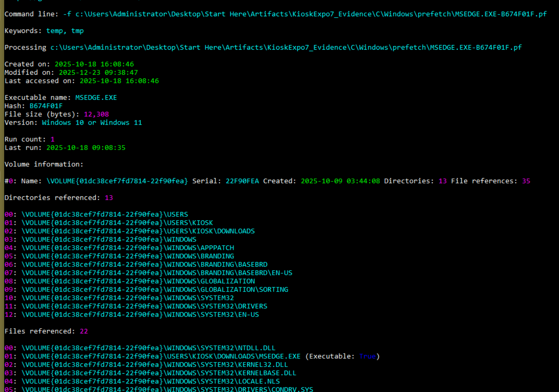Click directory entry 11 SYSTEM32\DRIVERS

(136, 306)
